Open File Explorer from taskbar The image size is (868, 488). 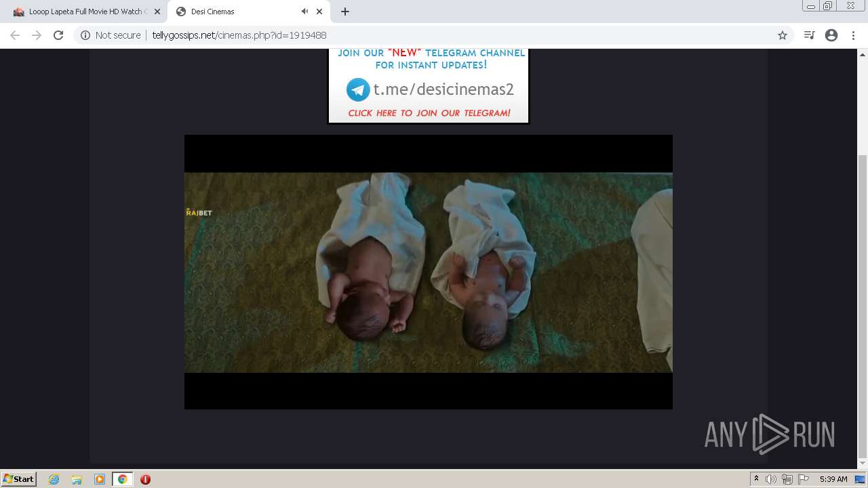[x=77, y=479]
